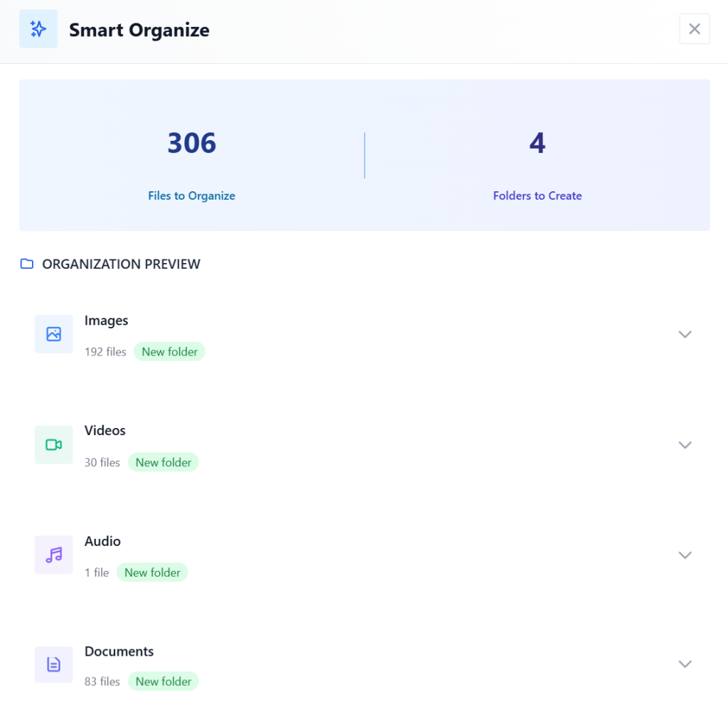Click the Documents file icon
The height and width of the screenshot is (718, 728).
[53, 665]
